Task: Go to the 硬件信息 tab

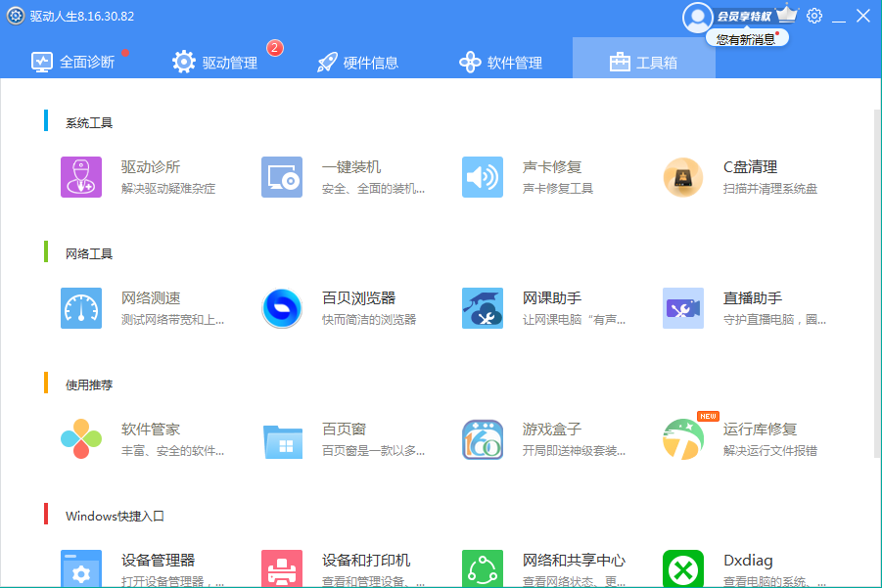Action: (x=358, y=62)
